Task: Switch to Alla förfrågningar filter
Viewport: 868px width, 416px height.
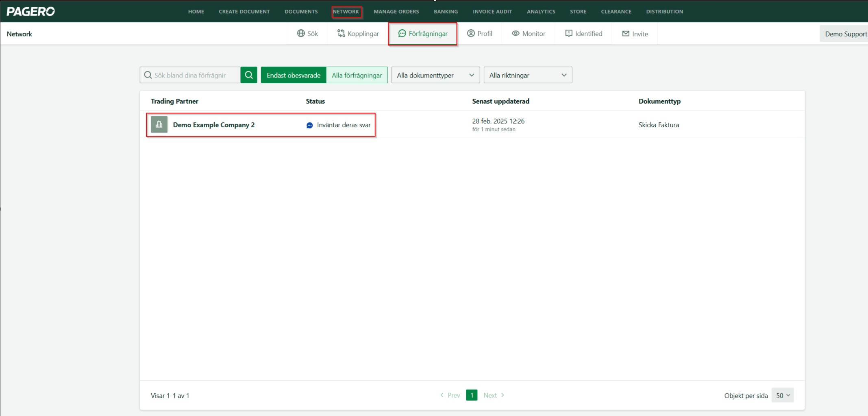Action: click(x=357, y=75)
